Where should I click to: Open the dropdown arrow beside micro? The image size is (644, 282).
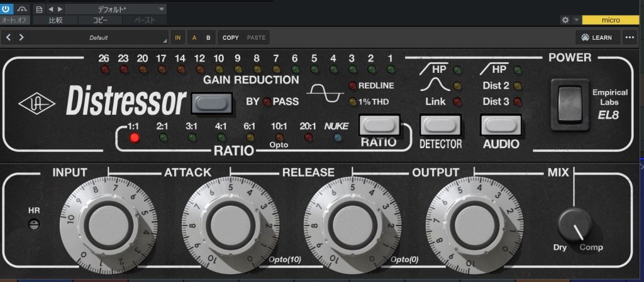(577, 20)
